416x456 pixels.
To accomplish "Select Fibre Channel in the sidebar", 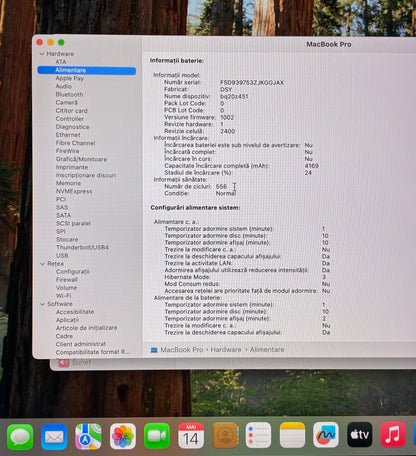I will 75,143.
